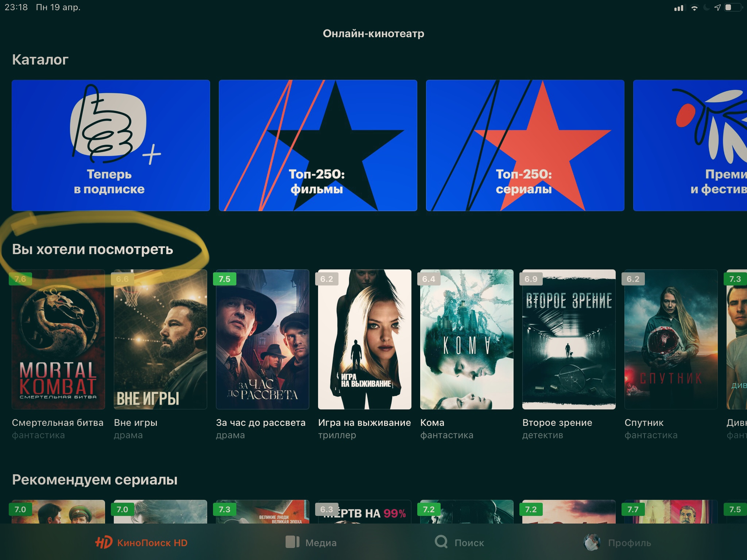
Task: Open the Спутник movie poster
Action: 671,339
